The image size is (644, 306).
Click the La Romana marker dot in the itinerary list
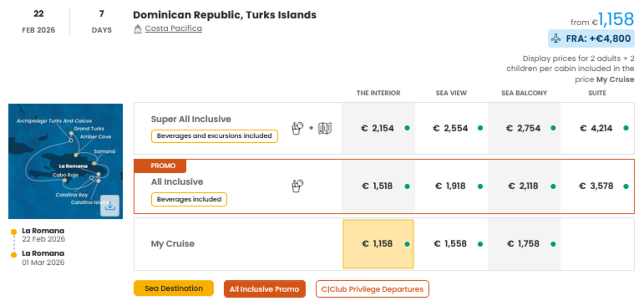point(14,231)
